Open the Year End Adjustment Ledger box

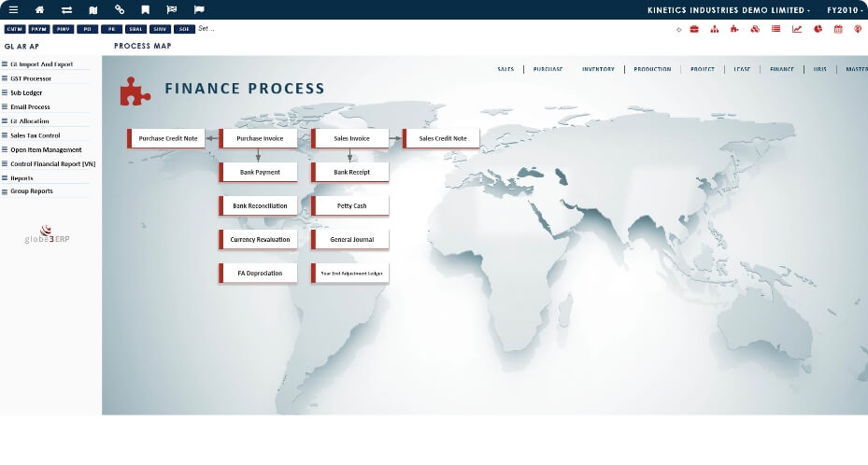[x=350, y=274]
